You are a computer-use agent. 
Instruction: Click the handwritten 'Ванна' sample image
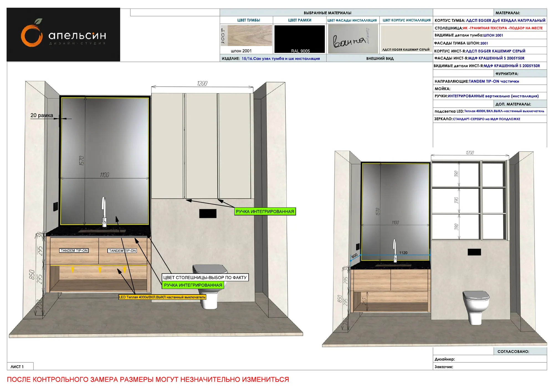point(353,39)
